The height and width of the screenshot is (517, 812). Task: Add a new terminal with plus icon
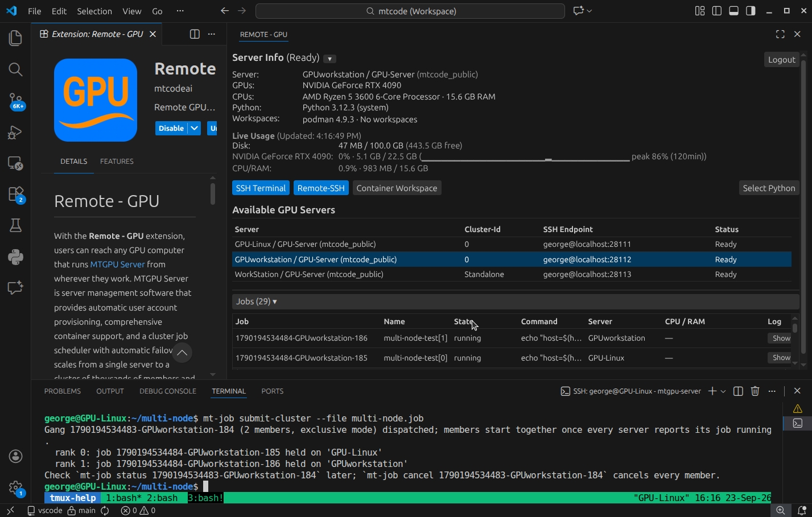(x=712, y=391)
